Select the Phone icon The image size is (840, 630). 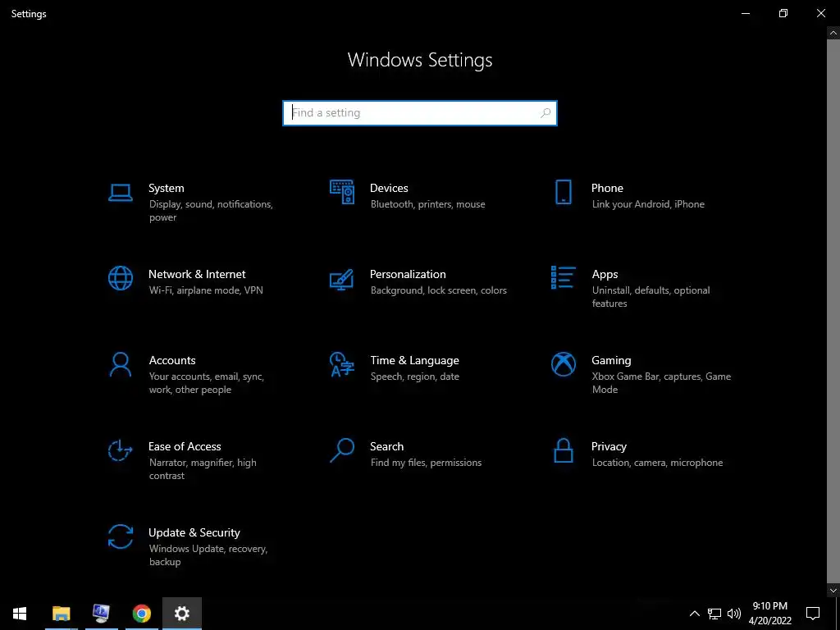pyautogui.click(x=563, y=192)
